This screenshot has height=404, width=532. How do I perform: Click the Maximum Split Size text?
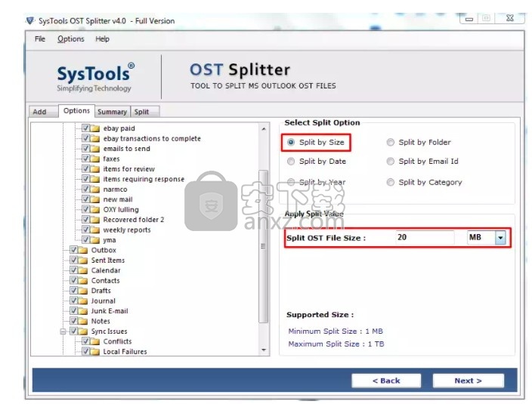(336, 344)
